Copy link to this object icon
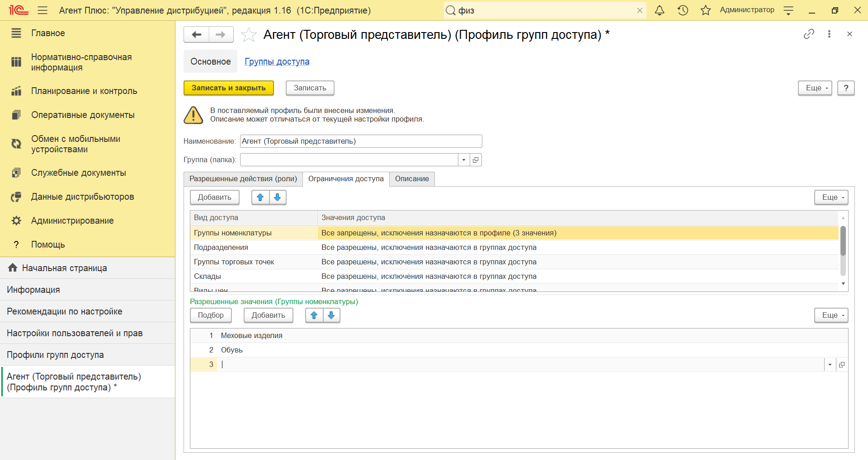Viewport: 868px width, 460px height. coord(809,34)
